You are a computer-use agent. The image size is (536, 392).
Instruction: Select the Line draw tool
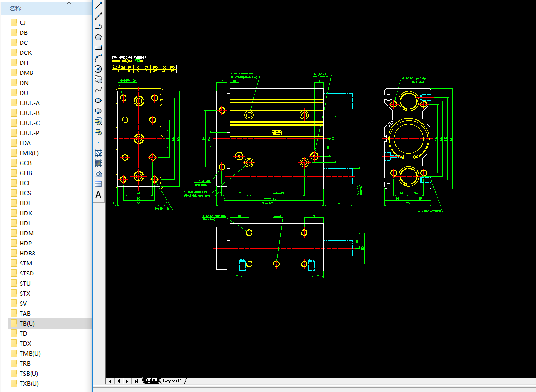click(98, 6)
